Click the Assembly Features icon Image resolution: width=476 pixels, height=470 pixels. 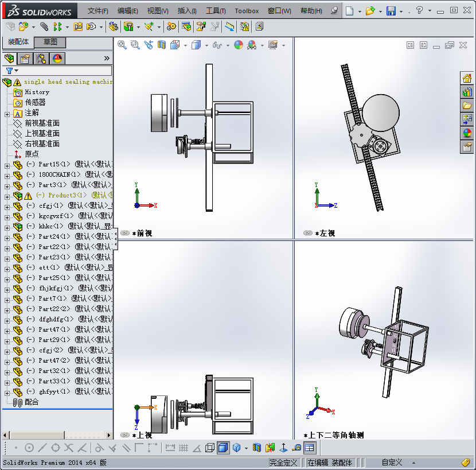pos(128,27)
